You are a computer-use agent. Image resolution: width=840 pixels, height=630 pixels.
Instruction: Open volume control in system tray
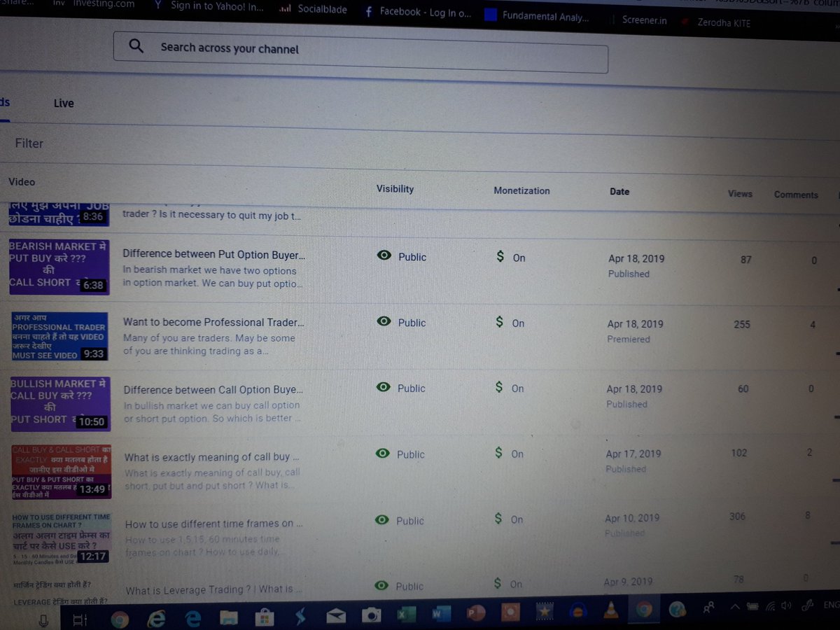pos(787,606)
